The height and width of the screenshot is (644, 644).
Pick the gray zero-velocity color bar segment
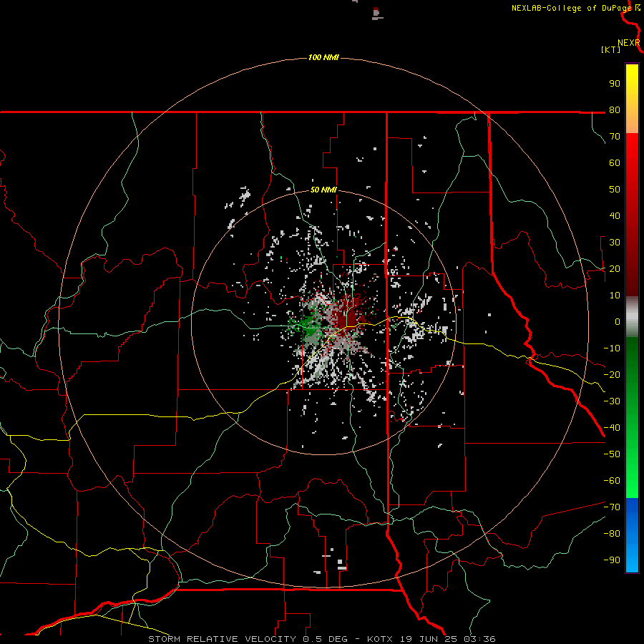coord(632,317)
